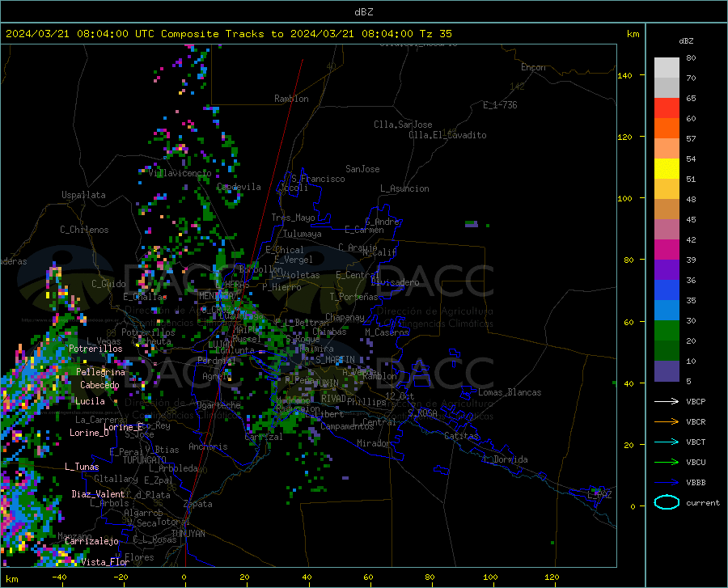Click the 'TUPUNGATO' map label
The image size is (728, 588).
point(145,460)
